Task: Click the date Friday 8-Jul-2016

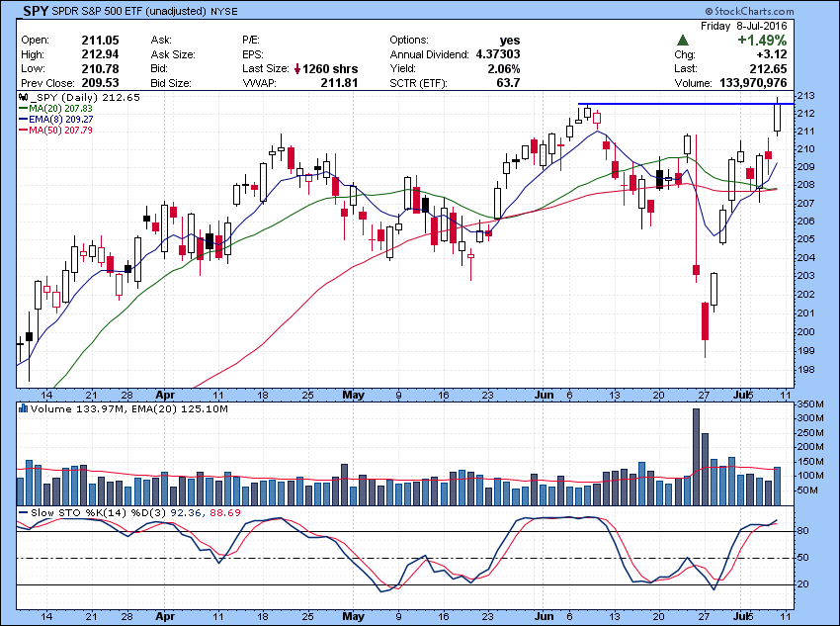Action: pyautogui.click(x=743, y=27)
